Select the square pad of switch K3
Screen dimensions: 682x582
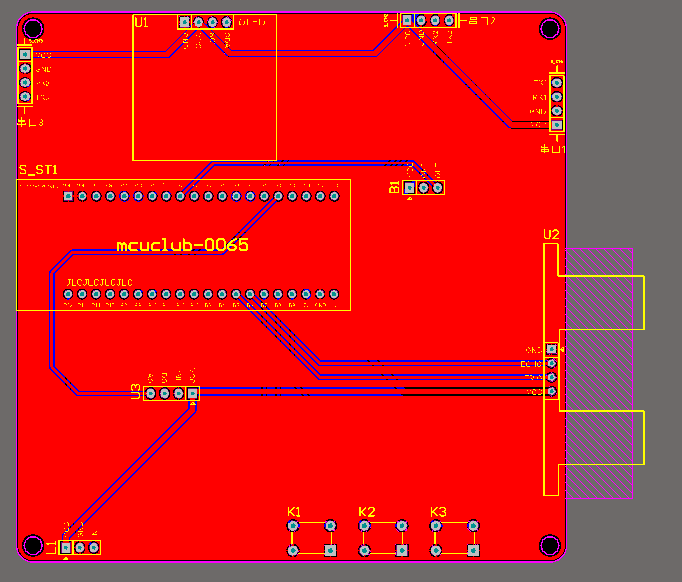click(x=473, y=551)
